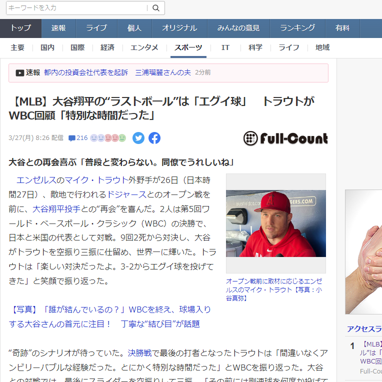Select the IT category tab

click(x=225, y=48)
